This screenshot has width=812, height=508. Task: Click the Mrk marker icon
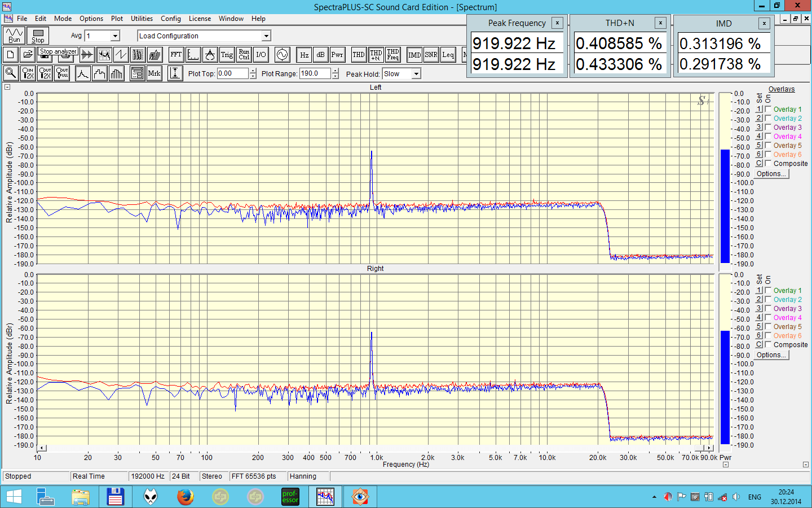pyautogui.click(x=154, y=73)
